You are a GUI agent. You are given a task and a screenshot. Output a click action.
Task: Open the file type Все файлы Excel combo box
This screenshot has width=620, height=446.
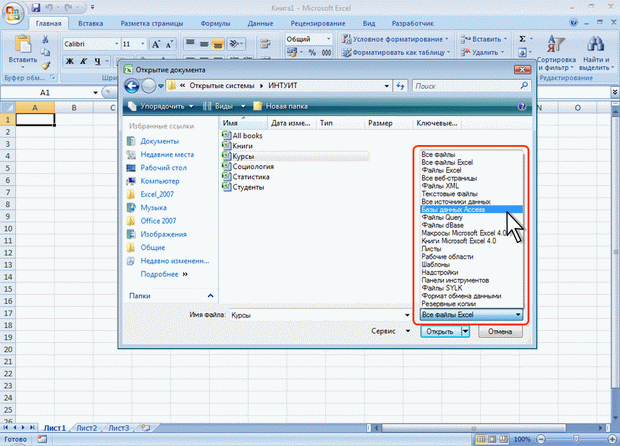(x=471, y=315)
